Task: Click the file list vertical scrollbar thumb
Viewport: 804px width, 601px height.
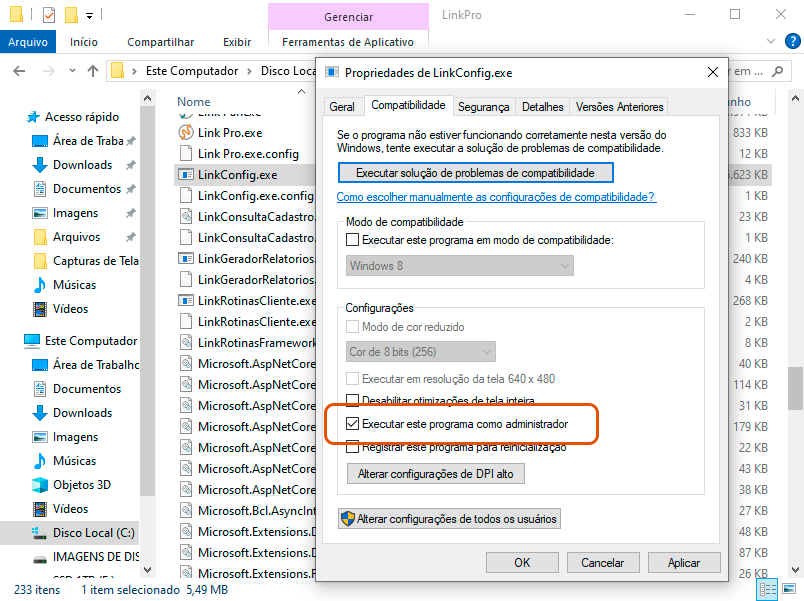Action: (x=795, y=388)
